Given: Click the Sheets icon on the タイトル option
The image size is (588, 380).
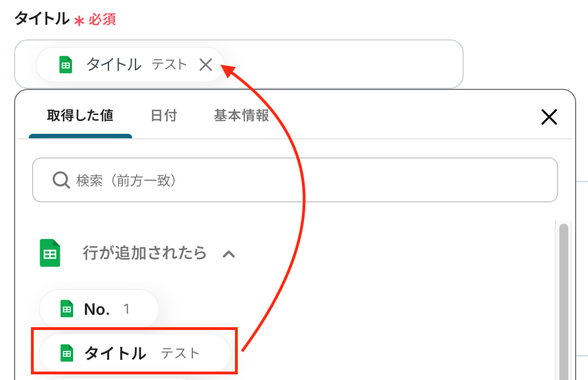Looking at the screenshot, I should pyautogui.click(x=67, y=353).
